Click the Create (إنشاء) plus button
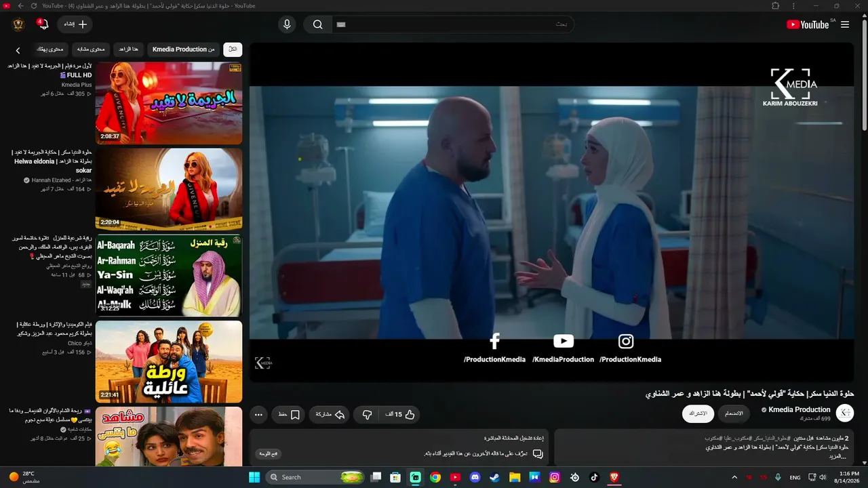This screenshot has height=488, width=868. [x=75, y=24]
